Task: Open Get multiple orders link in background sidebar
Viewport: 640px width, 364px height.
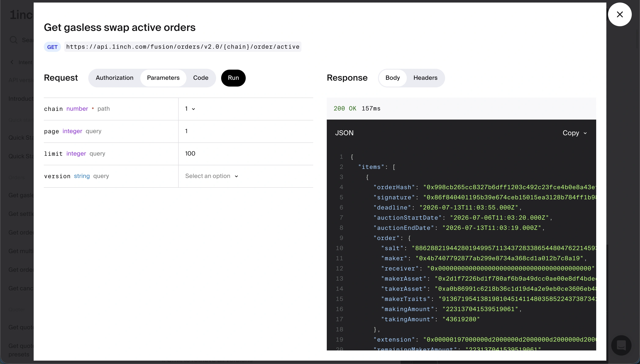Action: coord(21,251)
